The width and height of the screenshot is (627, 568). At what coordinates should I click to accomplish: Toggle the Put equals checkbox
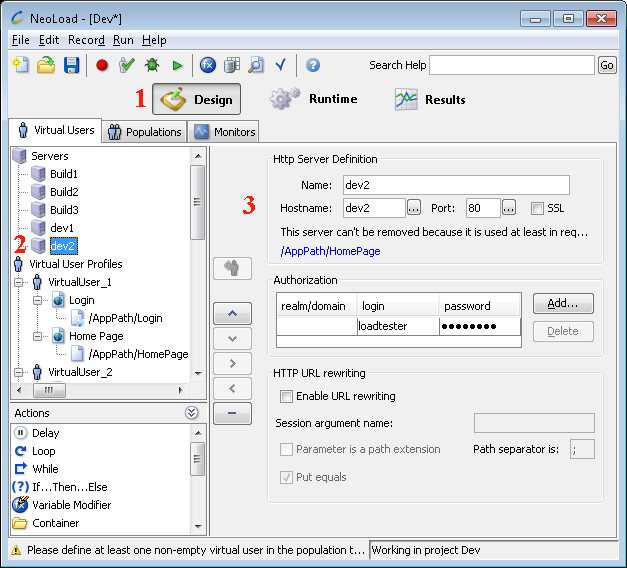click(287, 477)
